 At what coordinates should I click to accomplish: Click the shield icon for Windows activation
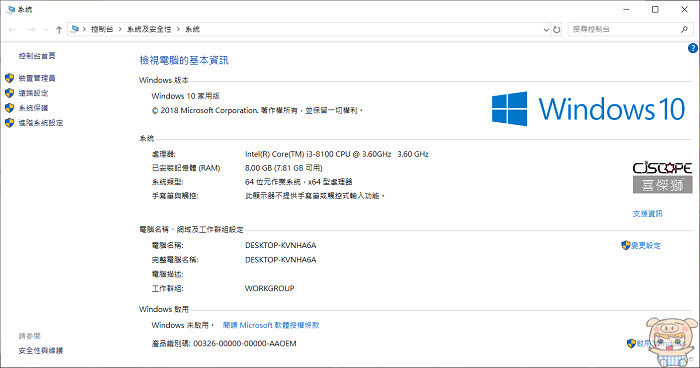[631, 343]
